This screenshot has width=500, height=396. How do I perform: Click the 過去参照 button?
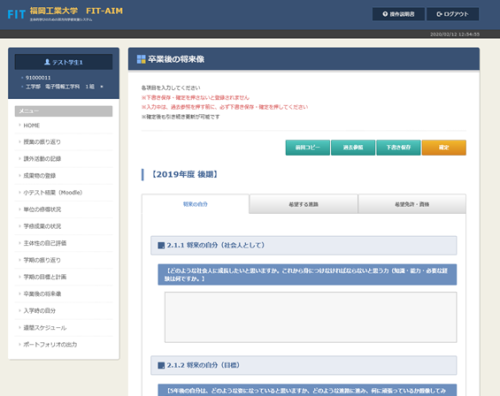coord(353,147)
